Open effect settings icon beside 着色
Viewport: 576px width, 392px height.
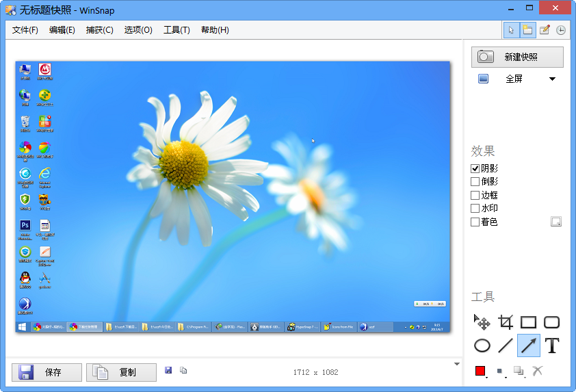555,222
